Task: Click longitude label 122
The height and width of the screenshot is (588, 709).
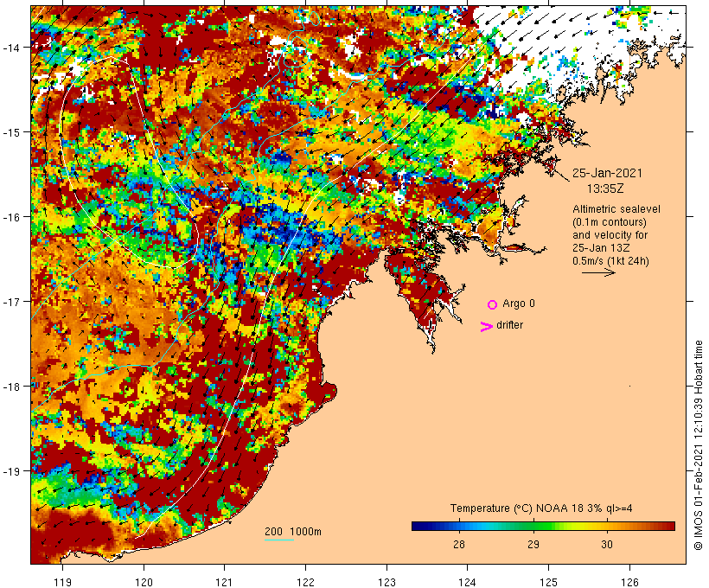Action: tap(306, 582)
